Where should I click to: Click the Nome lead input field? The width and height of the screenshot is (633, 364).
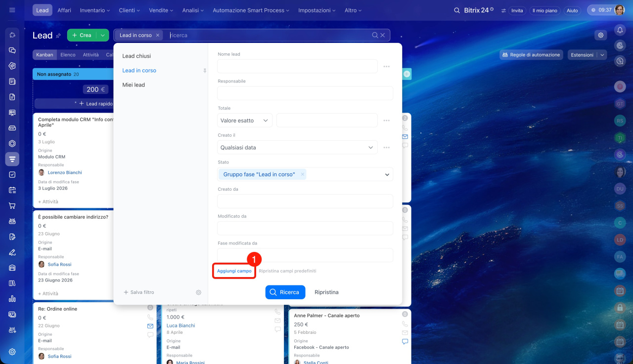point(297,66)
